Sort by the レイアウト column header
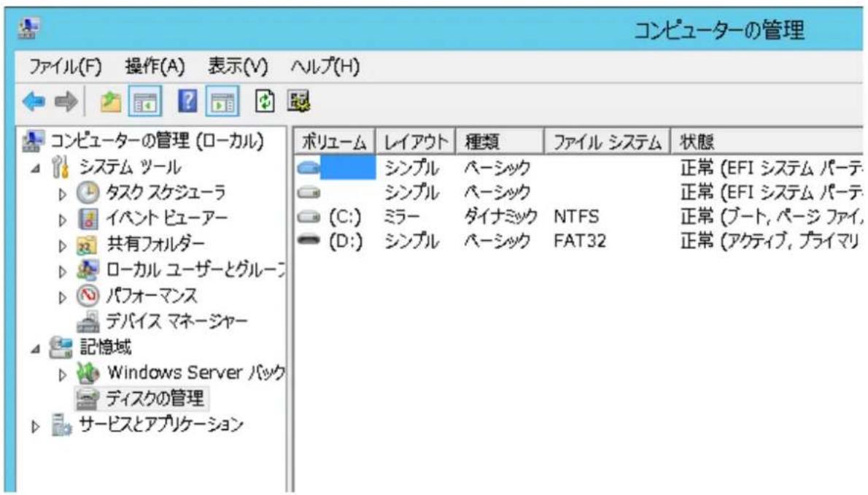Image resolution: width=868 pixels, height=495 pixels. [x=415, y=142]
